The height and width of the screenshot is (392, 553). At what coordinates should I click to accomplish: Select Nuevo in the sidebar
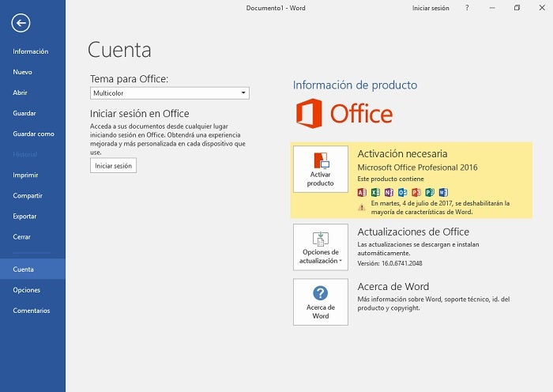[23, 72]
